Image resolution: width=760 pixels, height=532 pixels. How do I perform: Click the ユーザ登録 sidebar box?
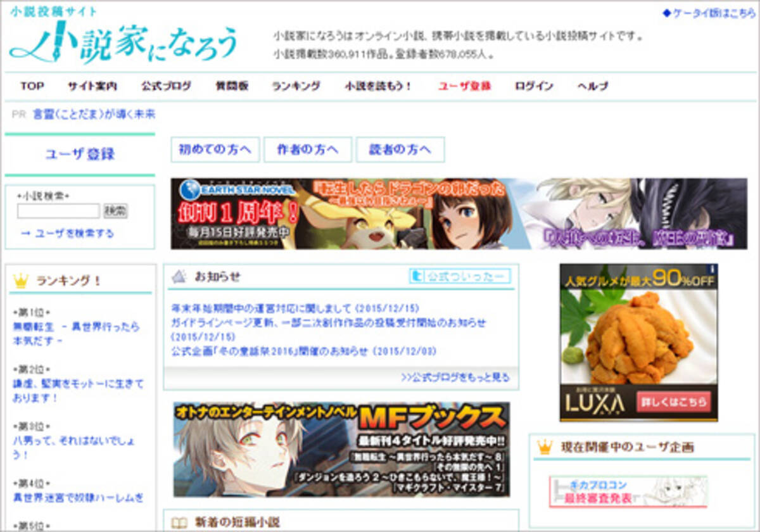tap(80, 155)
